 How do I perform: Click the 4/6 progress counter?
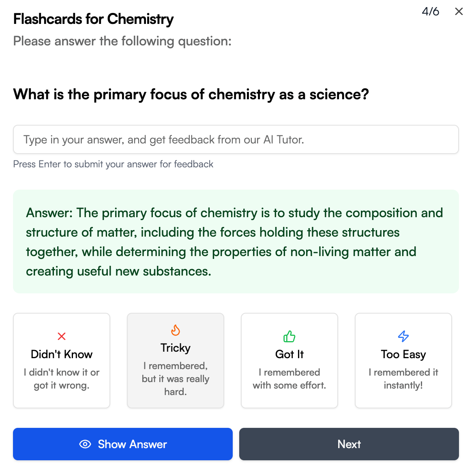pyautogui.click(x=430, y=11)
